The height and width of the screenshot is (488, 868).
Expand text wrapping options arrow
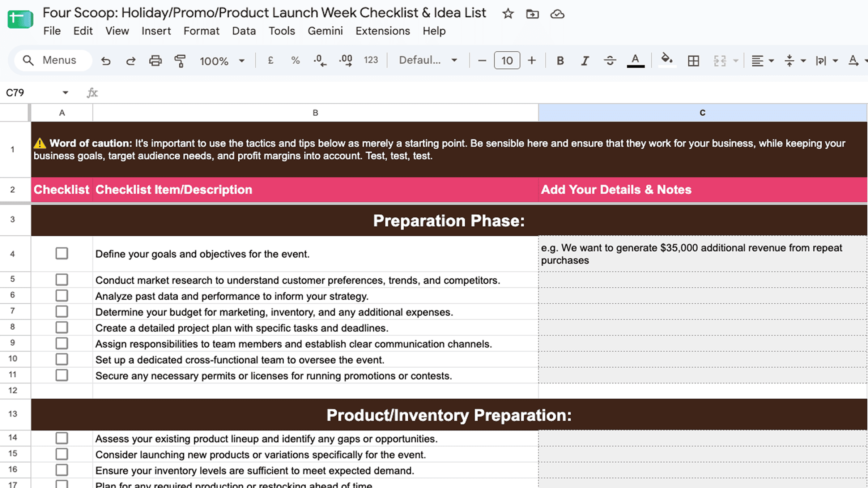pyautogui.click(x=835, y=61)
